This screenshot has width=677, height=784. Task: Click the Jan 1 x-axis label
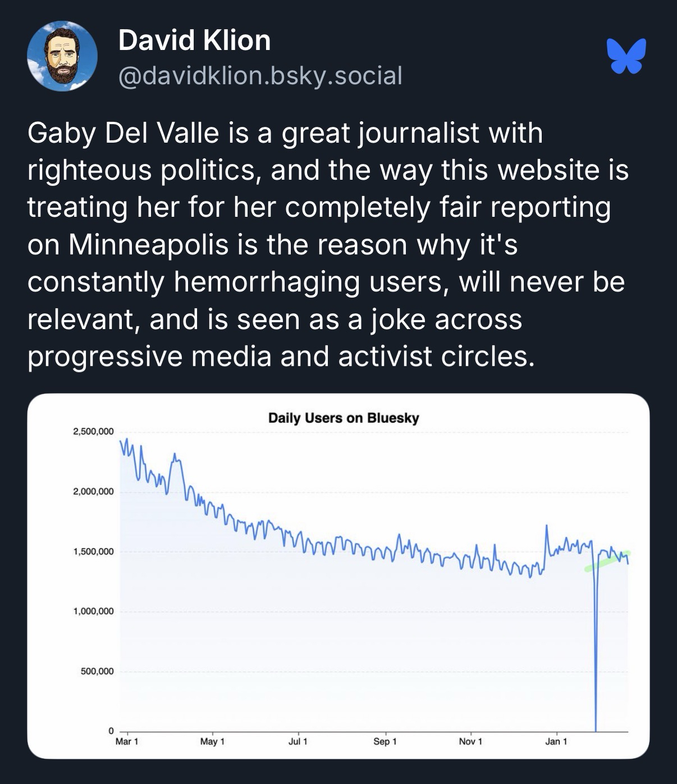[556, 742]
